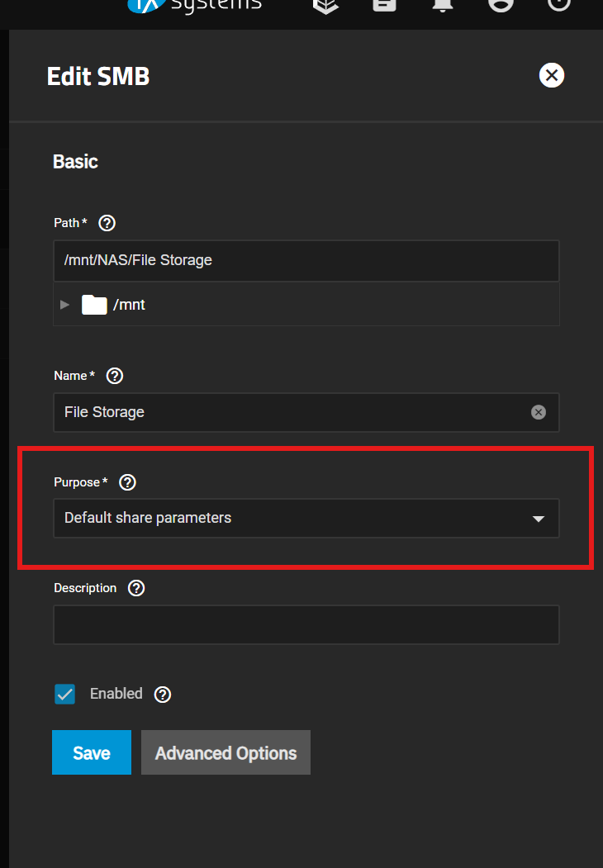Expand the /mnt folder tree arrow

64,305
